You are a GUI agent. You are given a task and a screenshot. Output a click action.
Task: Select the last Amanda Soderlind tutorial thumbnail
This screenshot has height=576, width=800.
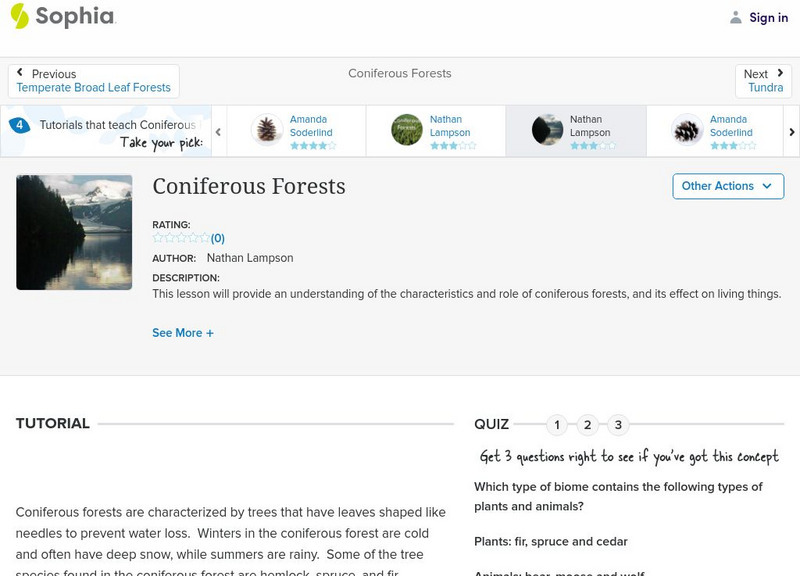(x=687, y=130)
